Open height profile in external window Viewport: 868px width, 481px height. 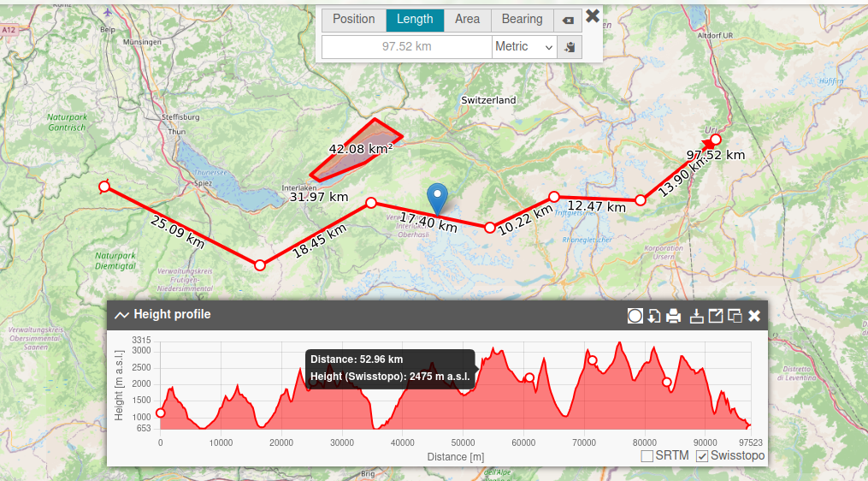(716, 316)
